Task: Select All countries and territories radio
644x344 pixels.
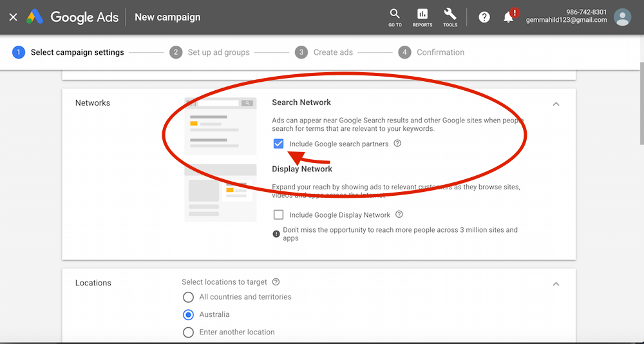Action: (188, 297)
